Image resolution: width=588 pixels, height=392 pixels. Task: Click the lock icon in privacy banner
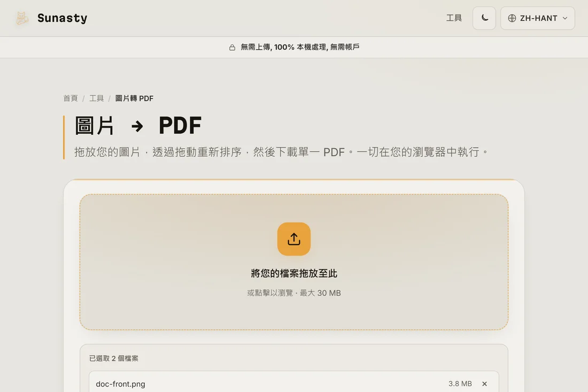[232, 47]
